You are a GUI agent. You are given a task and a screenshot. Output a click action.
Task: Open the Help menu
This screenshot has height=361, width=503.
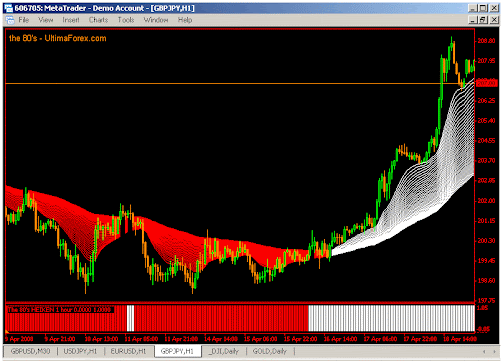[x=185, y=20]
